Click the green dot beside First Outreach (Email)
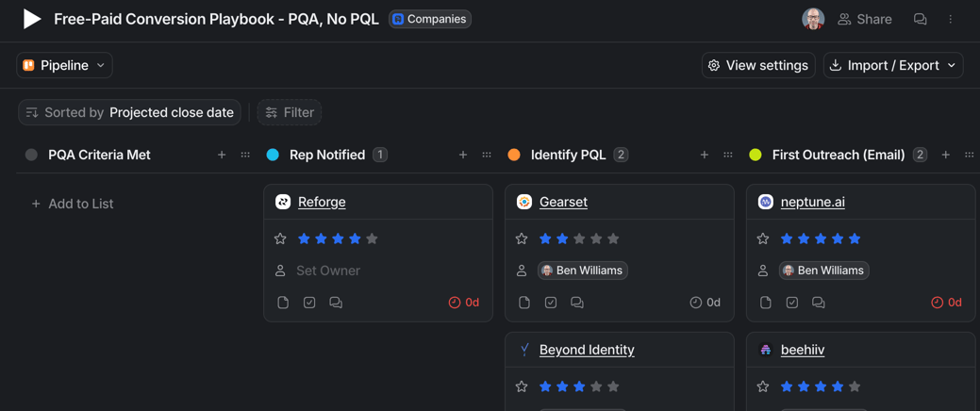 coord(756,155)
